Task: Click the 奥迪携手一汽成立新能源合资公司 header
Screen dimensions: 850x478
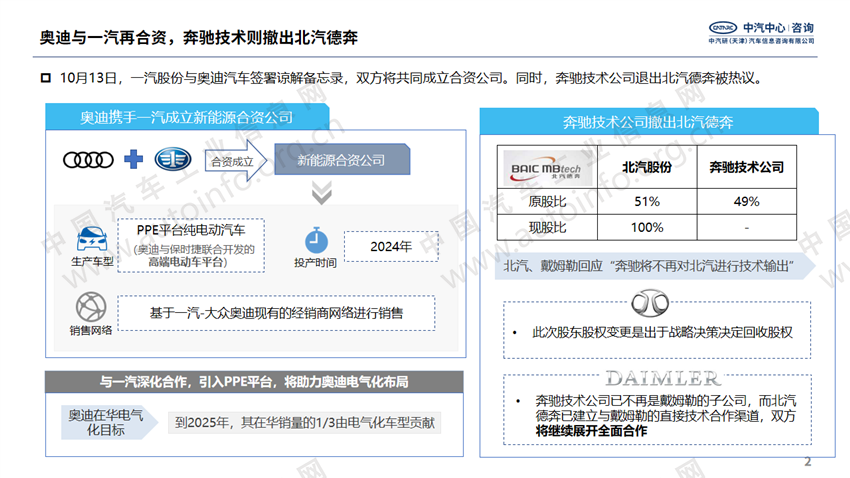Action: (x=187, y=117)
